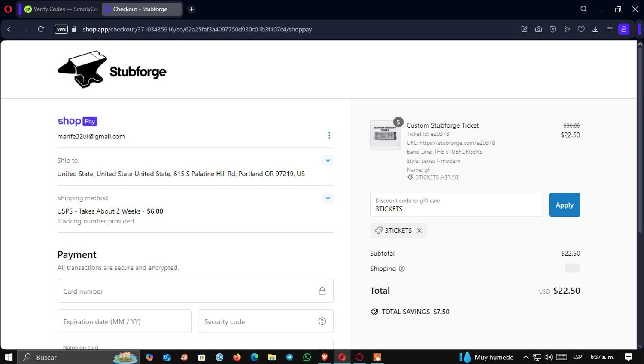Click the TOTAL SAVINGS $7.50 text

416,312
